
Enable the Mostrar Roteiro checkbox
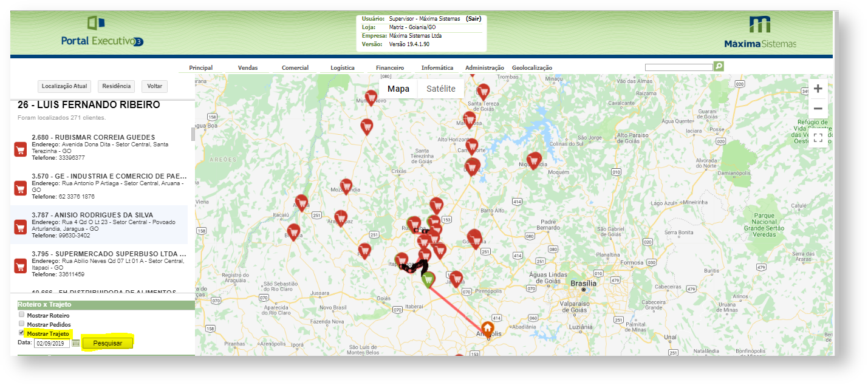[22, 315]
